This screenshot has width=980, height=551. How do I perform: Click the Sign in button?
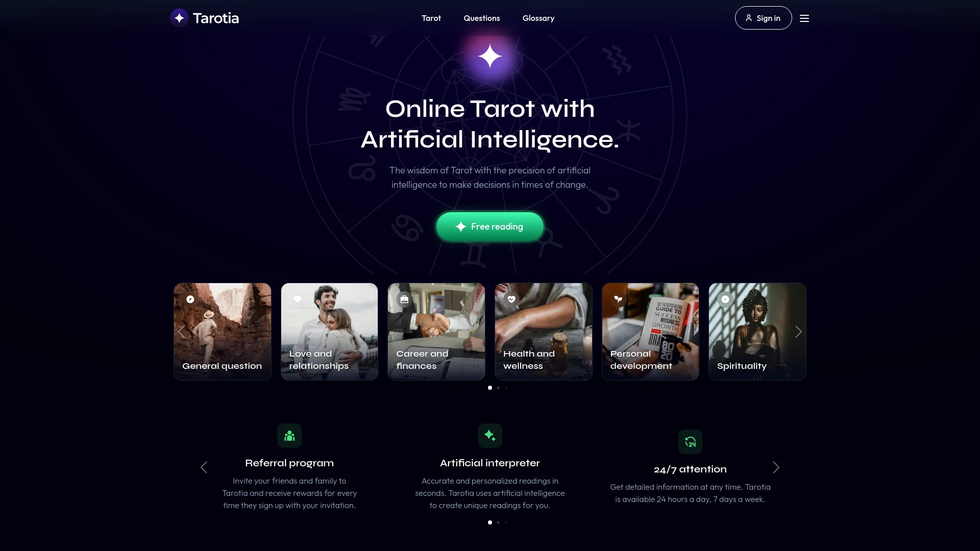point(763,17)
